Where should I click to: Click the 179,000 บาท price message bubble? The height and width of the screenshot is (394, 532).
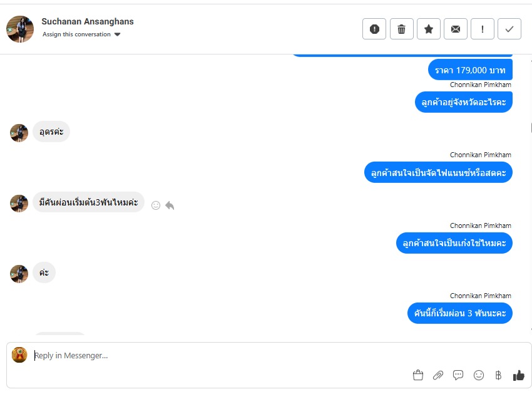[x=470, y=70]
